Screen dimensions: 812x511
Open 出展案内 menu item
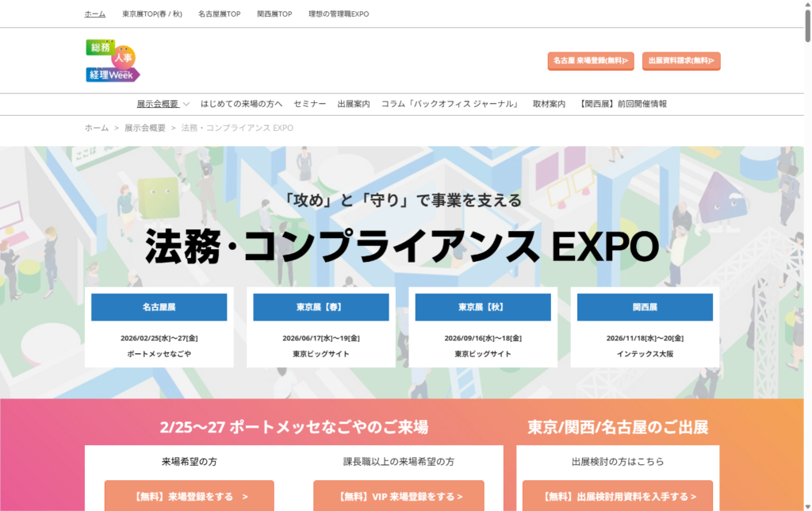(353, 104)
